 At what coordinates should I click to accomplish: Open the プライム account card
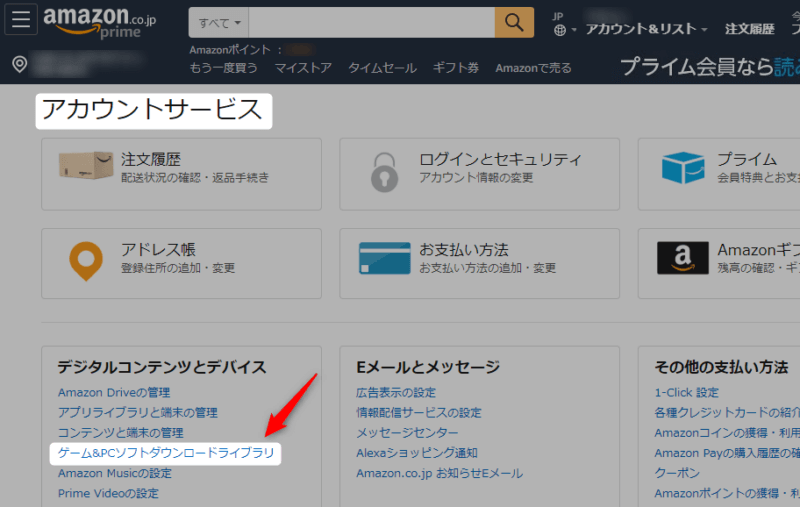tap(719, 174)
